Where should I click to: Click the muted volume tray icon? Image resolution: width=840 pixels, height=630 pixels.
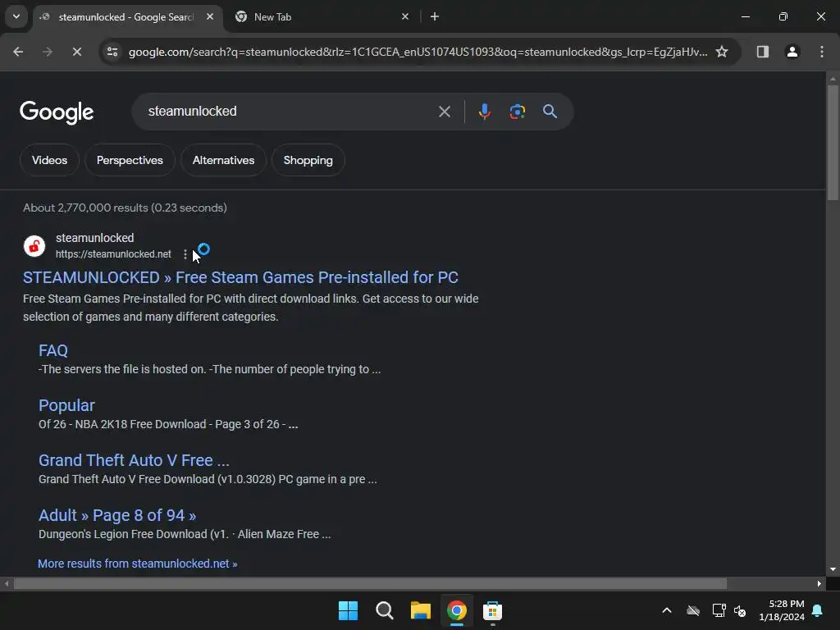click(x=740, y=610)
